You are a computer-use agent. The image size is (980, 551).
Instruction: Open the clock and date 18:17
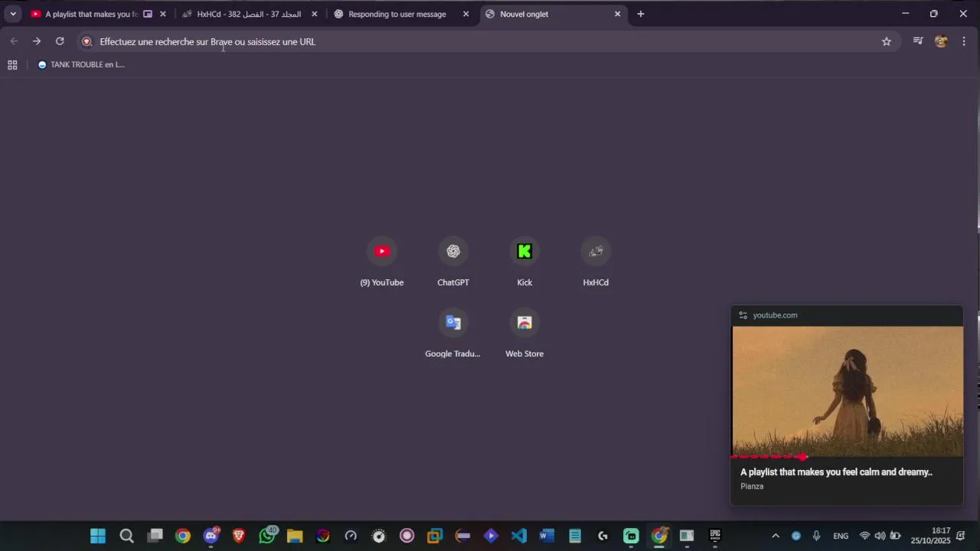coord(930,536)
